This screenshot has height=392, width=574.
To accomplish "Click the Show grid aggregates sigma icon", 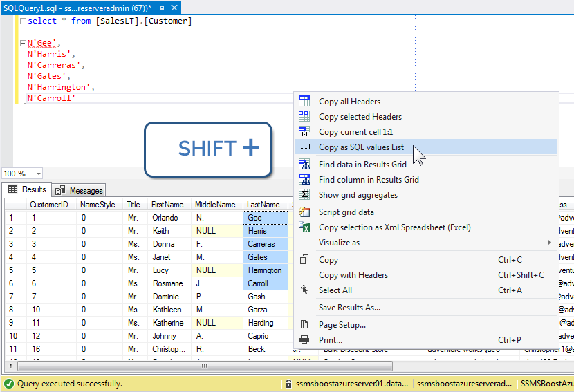I will pyautogui.click(x=304, y=195).
